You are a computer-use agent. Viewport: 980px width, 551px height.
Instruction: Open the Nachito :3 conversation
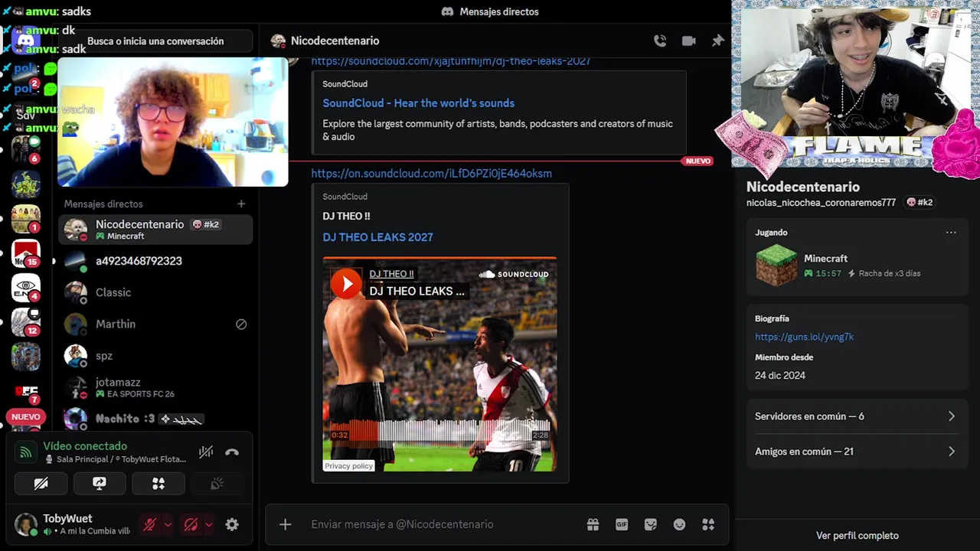click(155, 419)
